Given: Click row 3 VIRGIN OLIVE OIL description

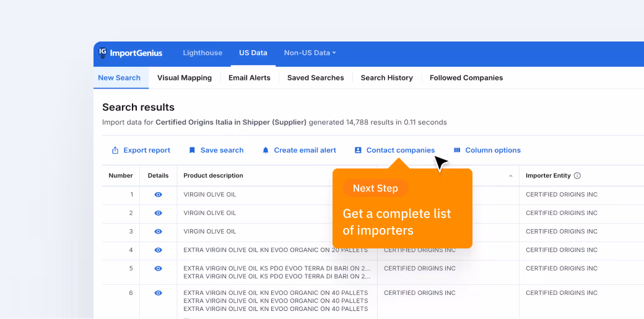Looking at the screenshot, I should (x=210, y=232).
